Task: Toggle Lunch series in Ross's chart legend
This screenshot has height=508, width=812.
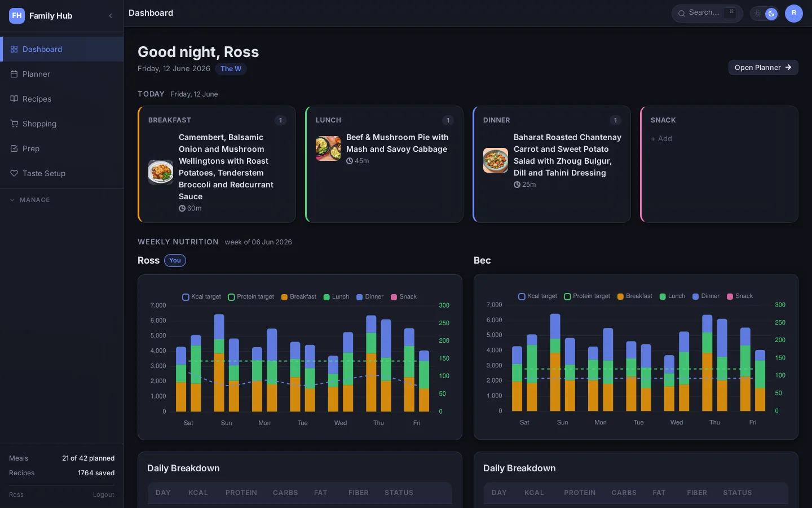Action: (336, 297)
